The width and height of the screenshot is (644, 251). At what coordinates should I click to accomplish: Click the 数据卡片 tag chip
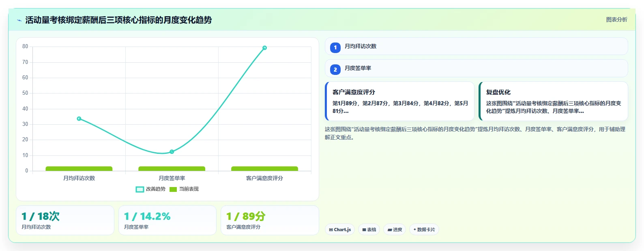pos(424,230)
